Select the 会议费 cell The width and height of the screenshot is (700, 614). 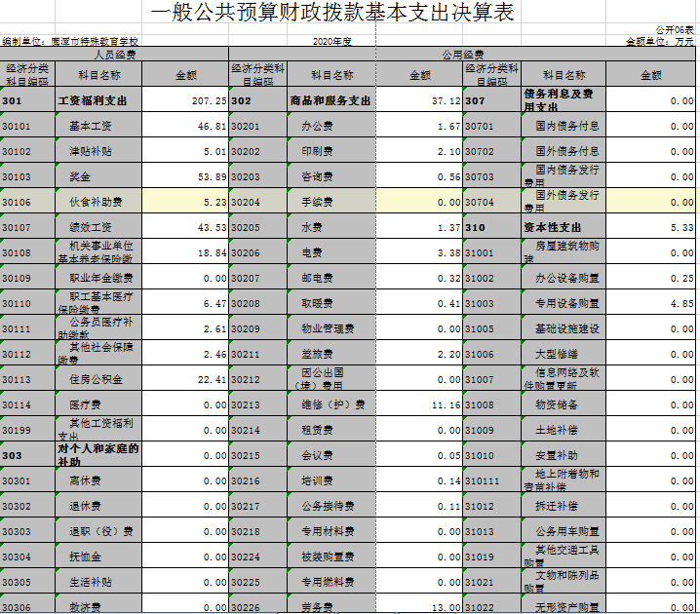(x=331, y=454)
